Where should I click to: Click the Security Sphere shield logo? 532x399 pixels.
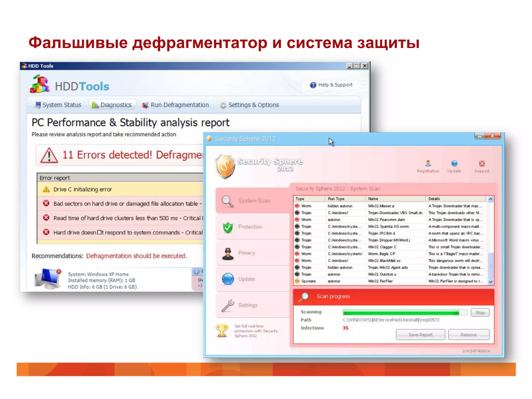point(225,167)
